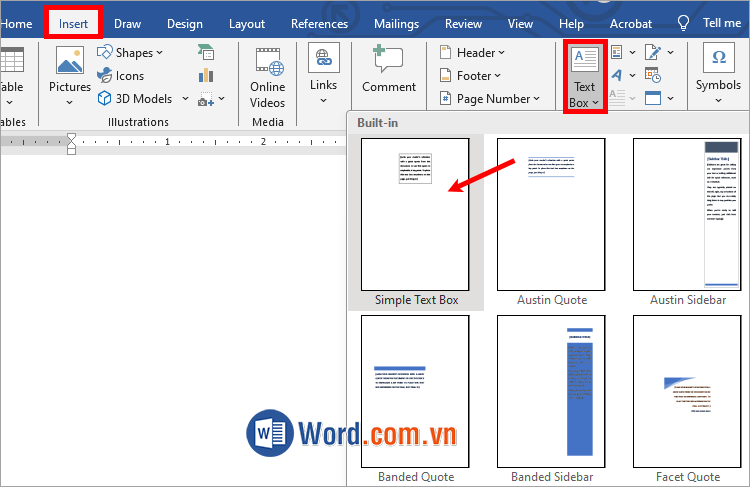Click the Illustrations group label

[x=138, y=122]
